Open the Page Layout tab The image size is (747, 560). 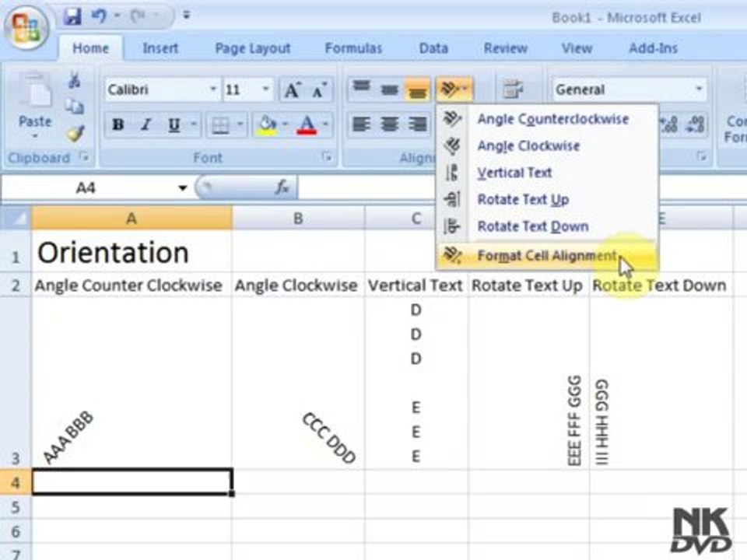(x=252, y=48)
